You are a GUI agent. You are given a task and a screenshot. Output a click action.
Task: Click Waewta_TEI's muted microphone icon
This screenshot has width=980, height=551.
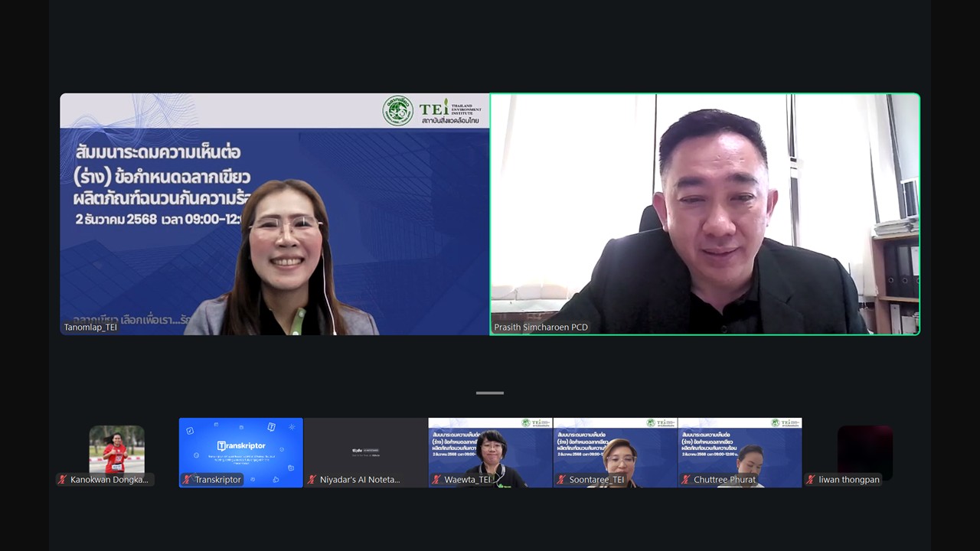[x=436, y=480]
